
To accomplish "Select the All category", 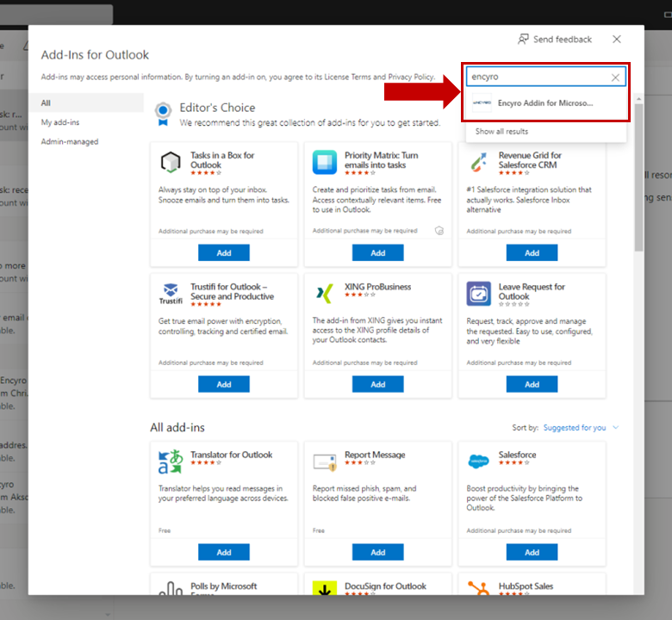I will [x=86, y=102].
